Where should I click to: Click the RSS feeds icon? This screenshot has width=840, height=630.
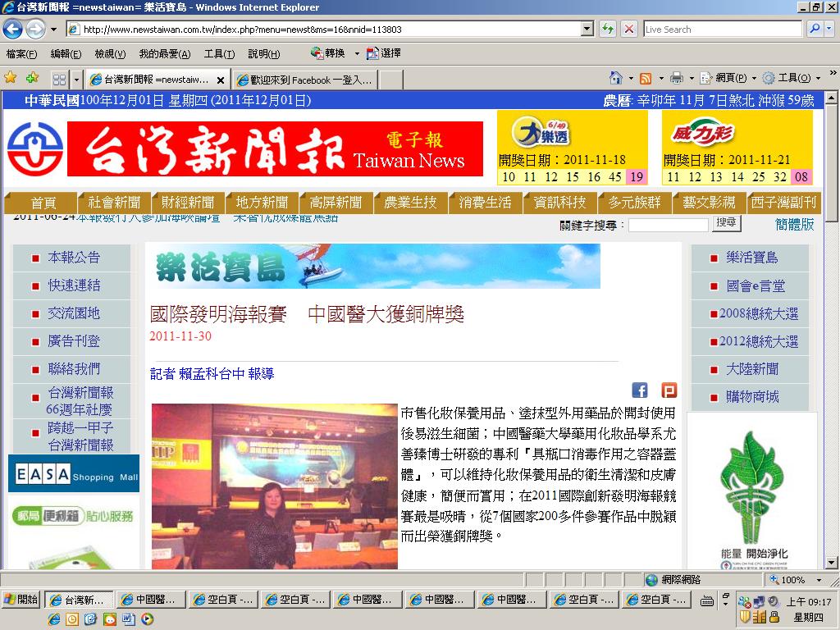[x=646, y=79]
